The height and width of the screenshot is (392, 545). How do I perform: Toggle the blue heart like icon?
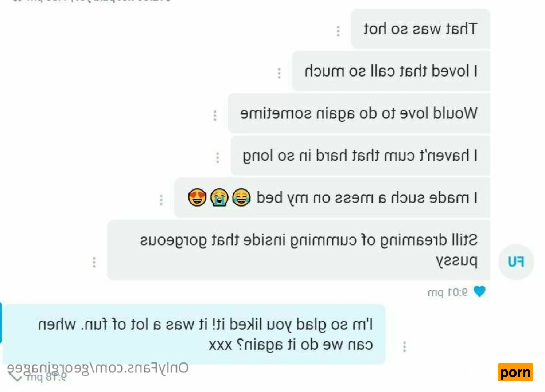click(x=480, y=291)
